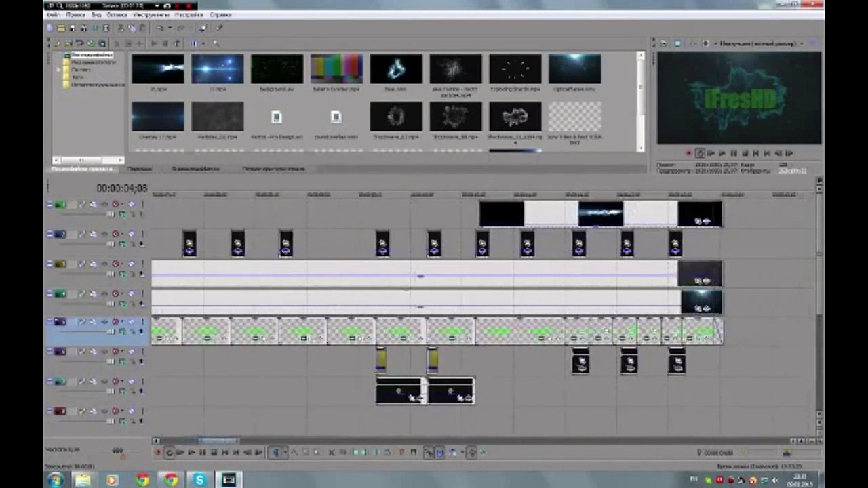The width and height of the screenshot is (868, 488).
Task: Stop media preview in media panel toolbar
Action: point(165,43)
